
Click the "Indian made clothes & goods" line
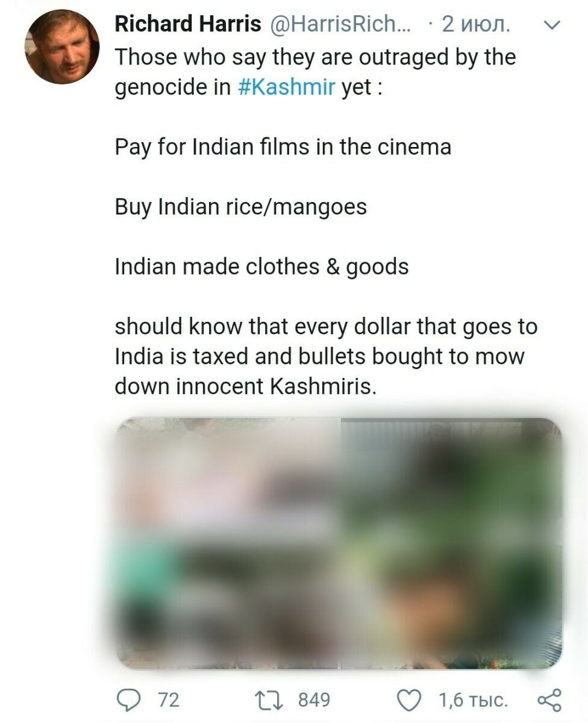pos(261,267)
